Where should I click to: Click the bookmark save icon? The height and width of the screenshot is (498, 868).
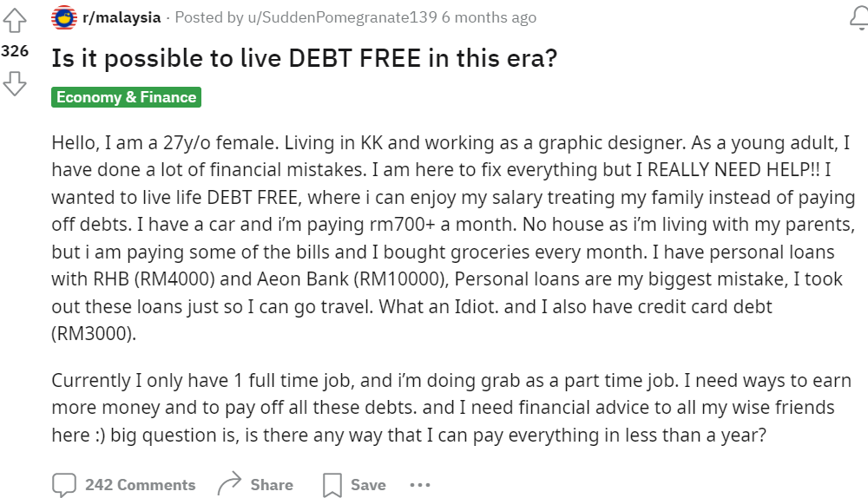[332, 485]
